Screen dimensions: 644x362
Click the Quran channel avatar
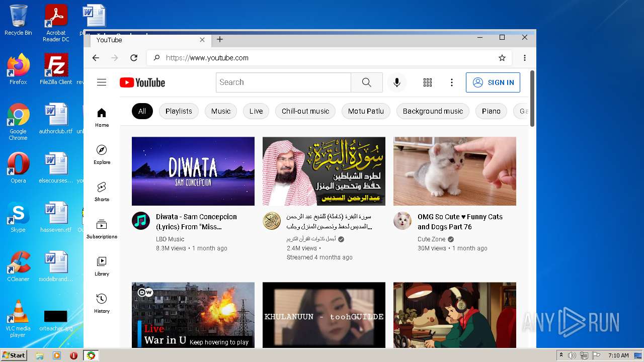coord(272,221)
